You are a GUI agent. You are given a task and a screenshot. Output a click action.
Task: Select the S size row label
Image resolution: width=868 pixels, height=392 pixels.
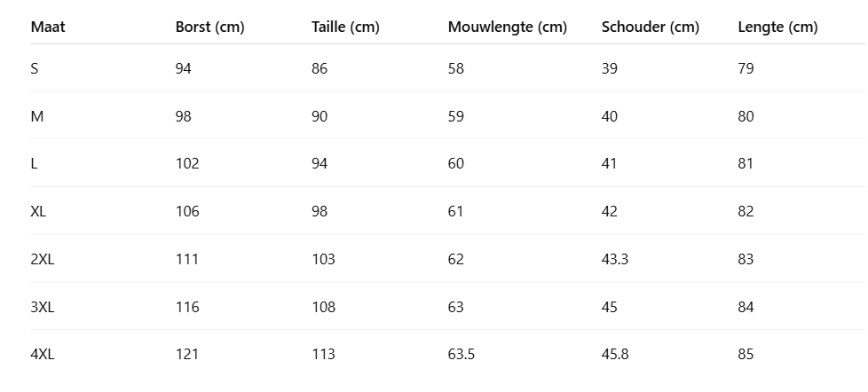[x=35, y=68]
